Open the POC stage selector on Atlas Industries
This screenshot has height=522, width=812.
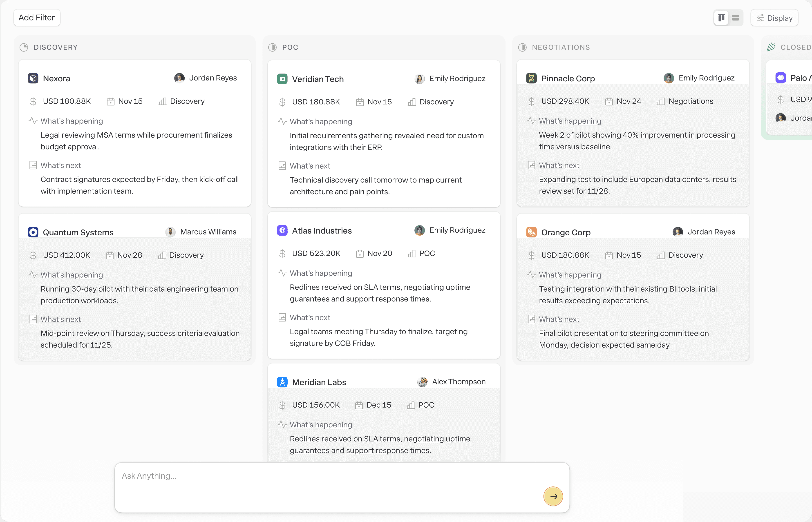[x=421, y=254]
